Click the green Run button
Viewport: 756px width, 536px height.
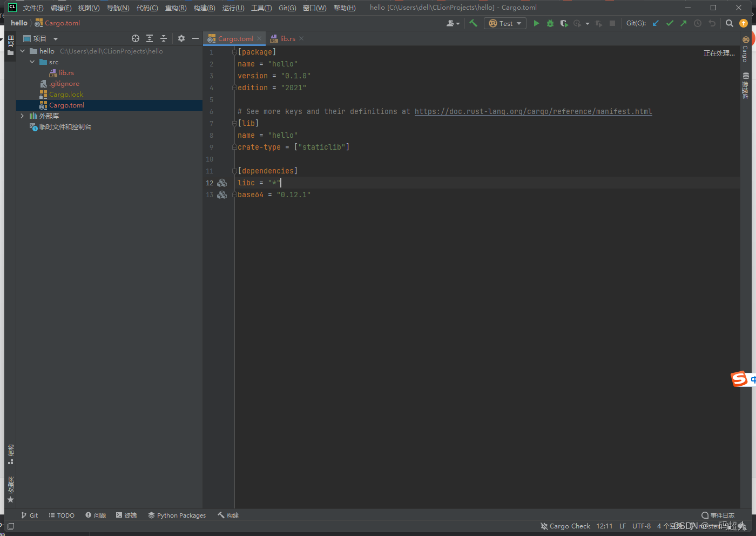click(536, 23)
